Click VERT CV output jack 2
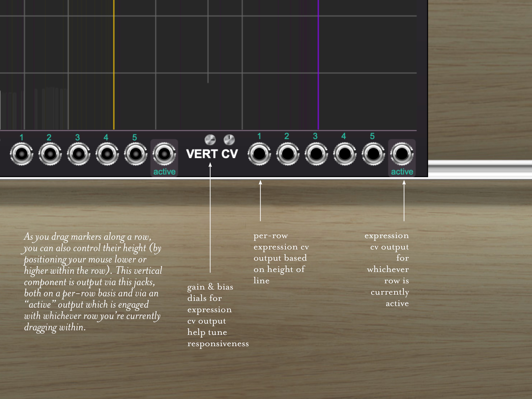 pos(288,154)
